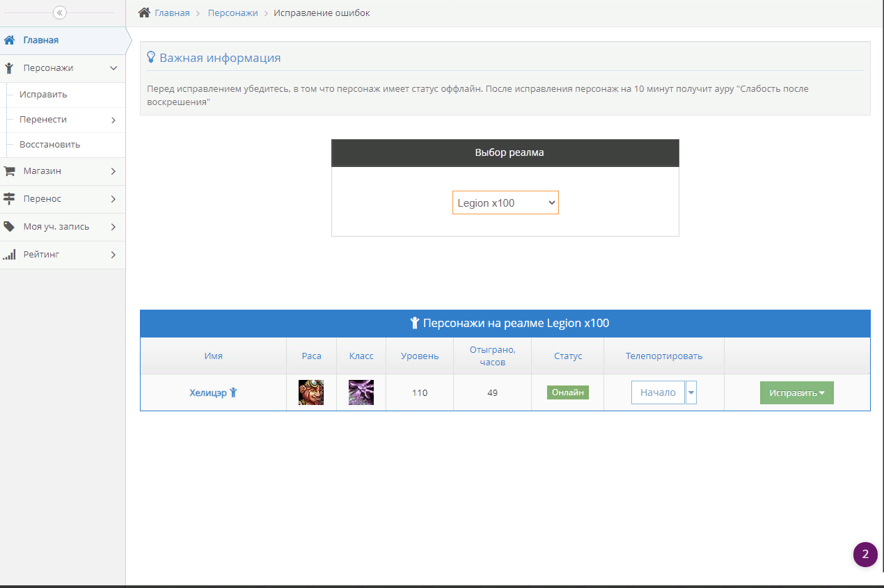Select Восстановить in the sidebar submenu

tap(49, 145)
